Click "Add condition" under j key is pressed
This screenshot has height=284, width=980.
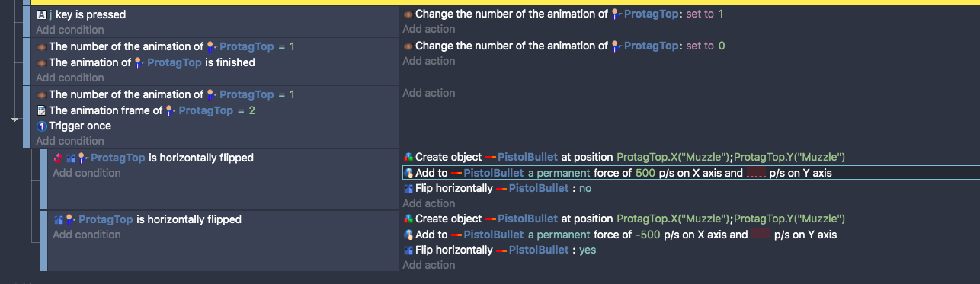[x=70, y=30]
